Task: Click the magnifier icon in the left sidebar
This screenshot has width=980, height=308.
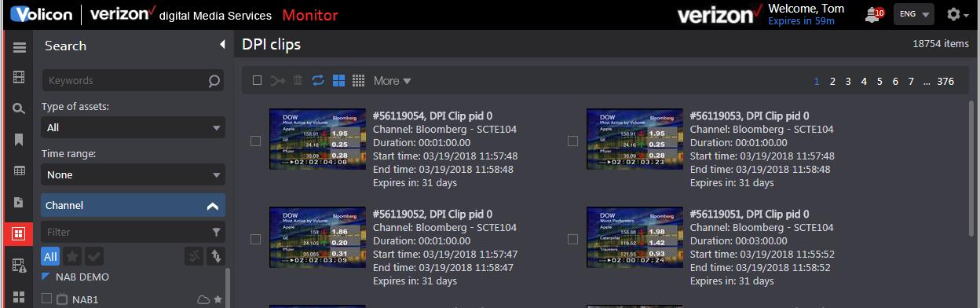Action: (x=19, y=108)
